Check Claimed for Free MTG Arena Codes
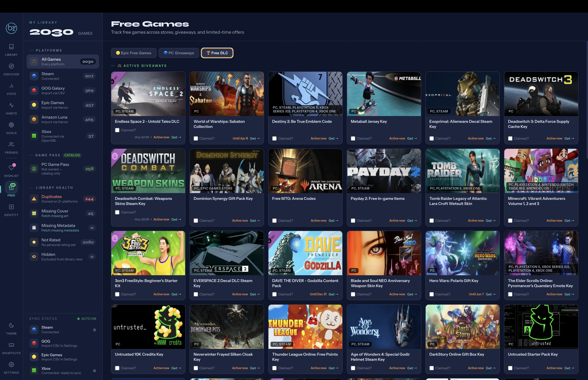 click(x=274, y=221)
